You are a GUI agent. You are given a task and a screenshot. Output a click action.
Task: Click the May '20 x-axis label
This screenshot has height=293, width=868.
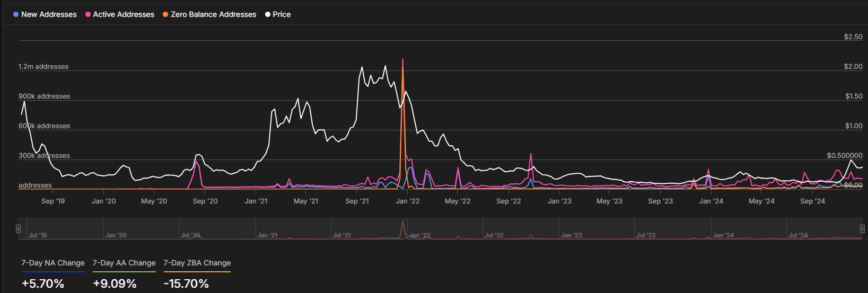154,201
